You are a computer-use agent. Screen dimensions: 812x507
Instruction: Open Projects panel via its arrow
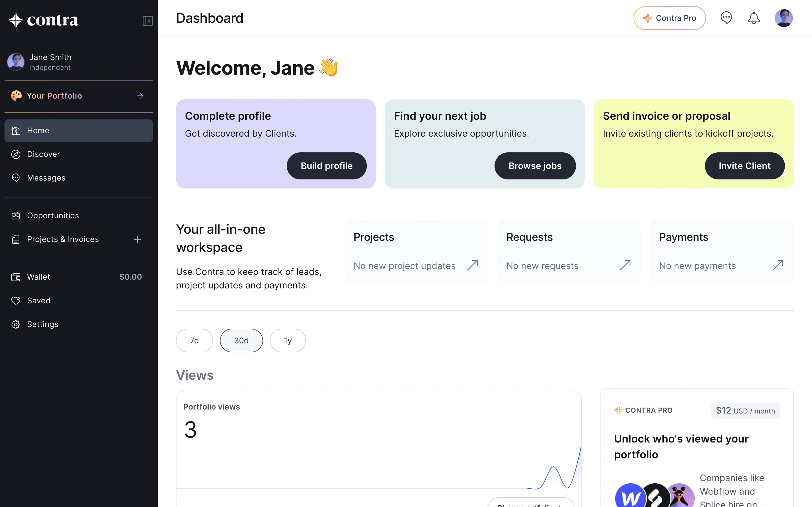473,265
